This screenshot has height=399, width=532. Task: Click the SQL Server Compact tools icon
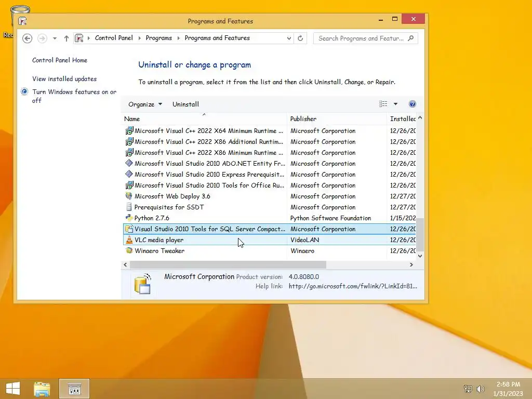(129, 229)
